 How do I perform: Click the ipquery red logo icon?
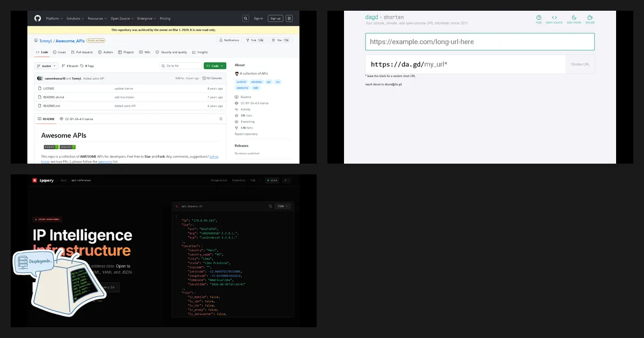pyautogui.click(x=34, y=180)
